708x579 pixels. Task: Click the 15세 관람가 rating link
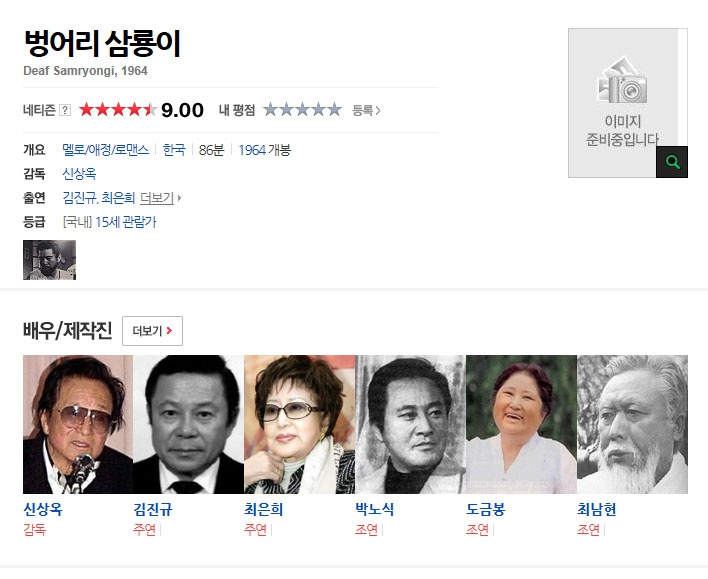[126, 222]
